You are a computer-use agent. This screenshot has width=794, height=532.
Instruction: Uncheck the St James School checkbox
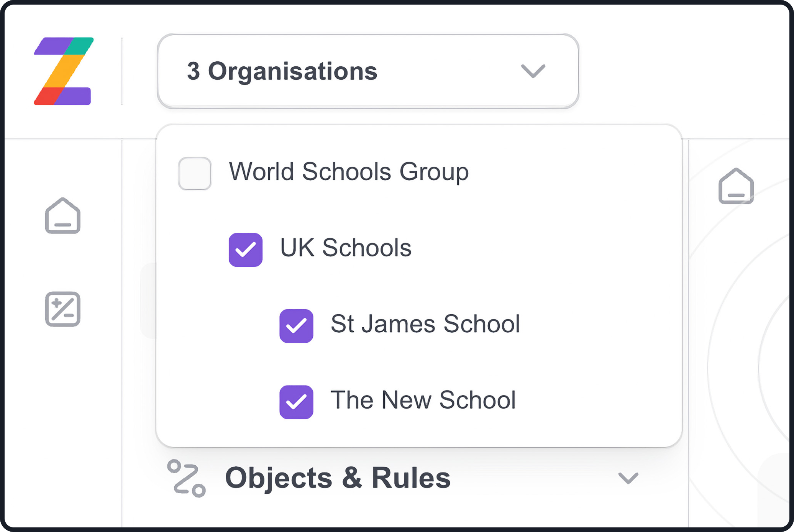(x=296, y=326)
